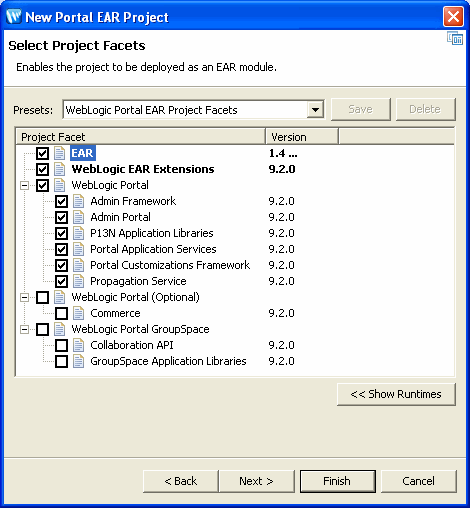This screenshot has width=470, height=508.
Task: Click the Presets field text WebLogic Portal EAR Project Facets
Action: 151,110
